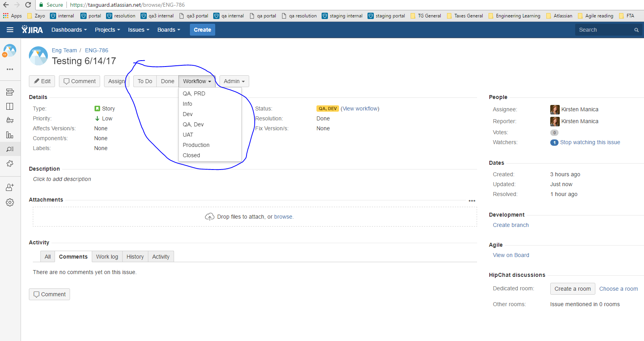The height and width of the screenshot is (341, 644).
Task: Switch to the History activity tab
Action: [x=135, y=257]
